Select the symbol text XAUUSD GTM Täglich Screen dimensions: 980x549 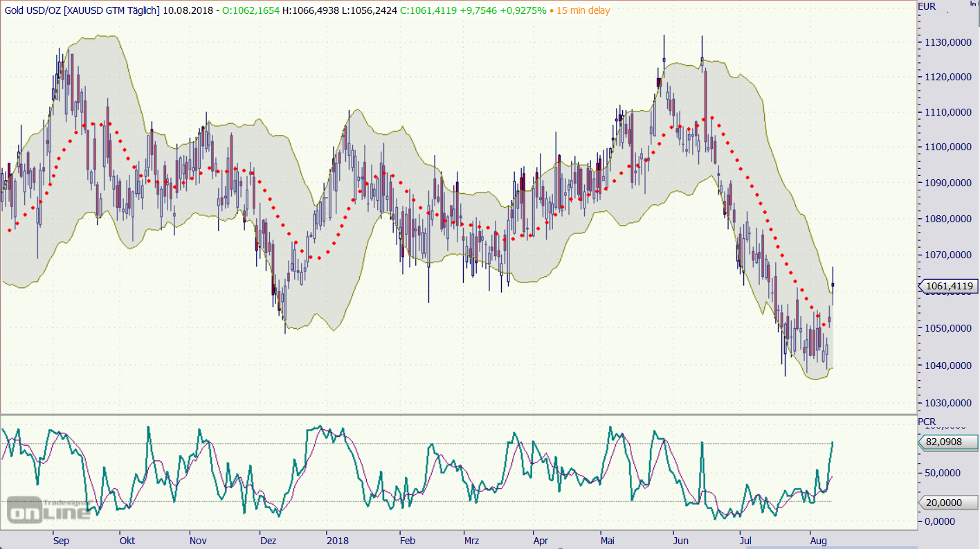tap(112, 10)
